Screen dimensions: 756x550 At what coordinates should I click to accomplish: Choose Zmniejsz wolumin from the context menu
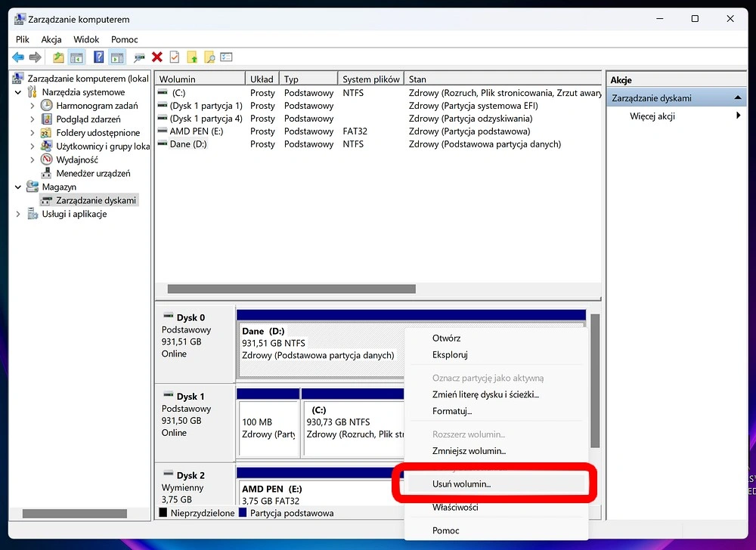point(497,451)
